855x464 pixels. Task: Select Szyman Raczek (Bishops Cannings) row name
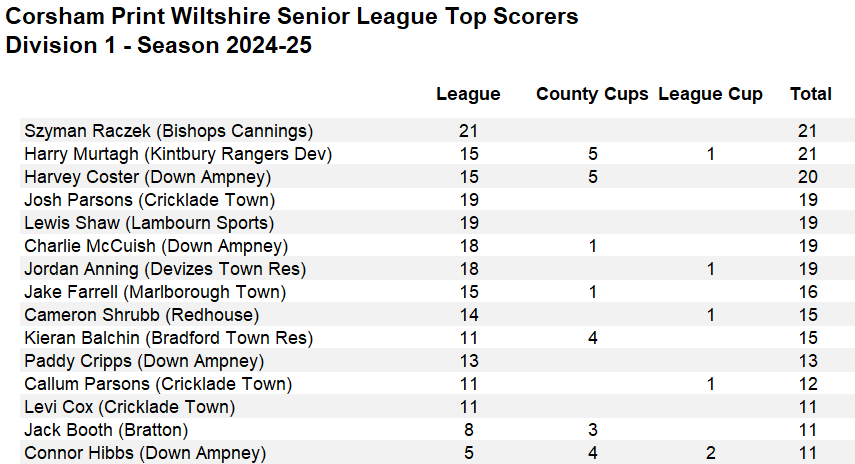pyautogui.click(x=168, y=131)
